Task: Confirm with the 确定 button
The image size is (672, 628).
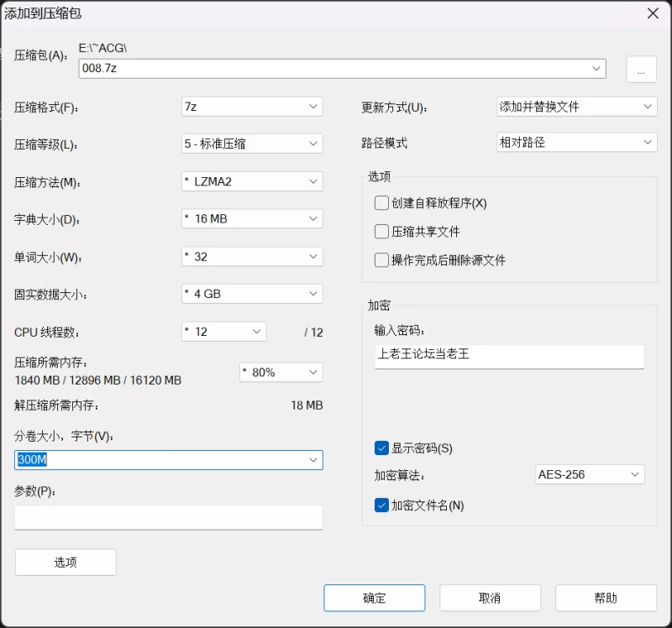Action: (x=375, y=598)
